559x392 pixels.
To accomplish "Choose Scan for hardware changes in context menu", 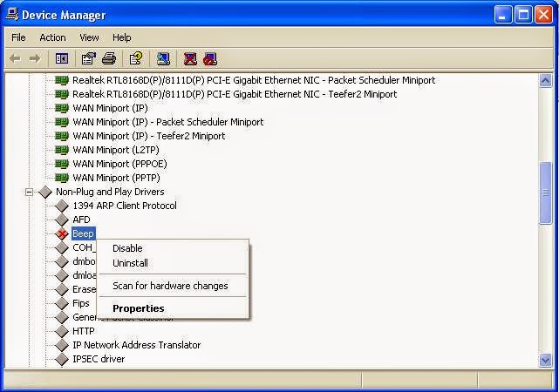I will 173,286.
